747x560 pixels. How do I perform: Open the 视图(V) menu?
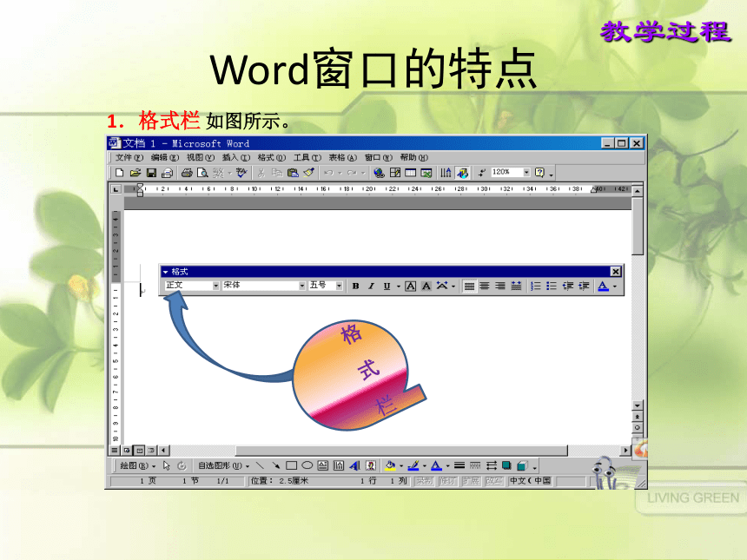click(200, 157)
